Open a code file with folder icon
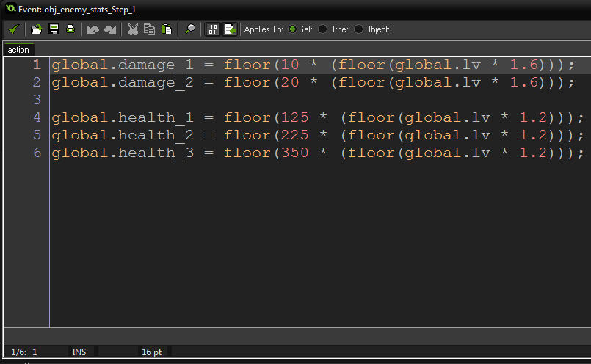The width and height of the screenshot is (591, 364). pos(37,29)
